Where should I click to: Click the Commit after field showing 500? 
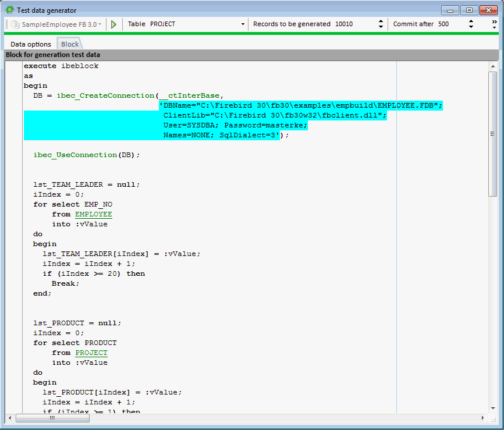coord(452,24)
